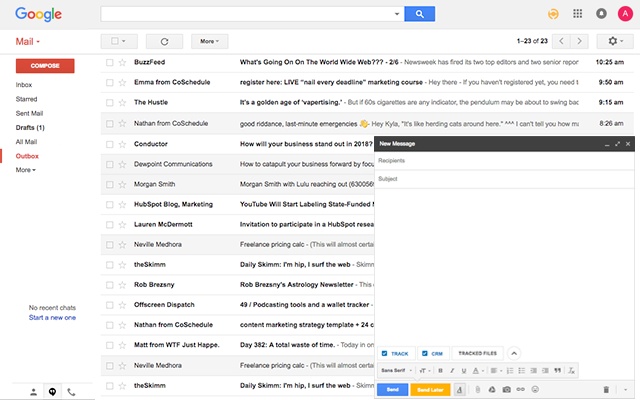The image size is (640, 400).
Task: Open the Starred folder
Action: 26,99
